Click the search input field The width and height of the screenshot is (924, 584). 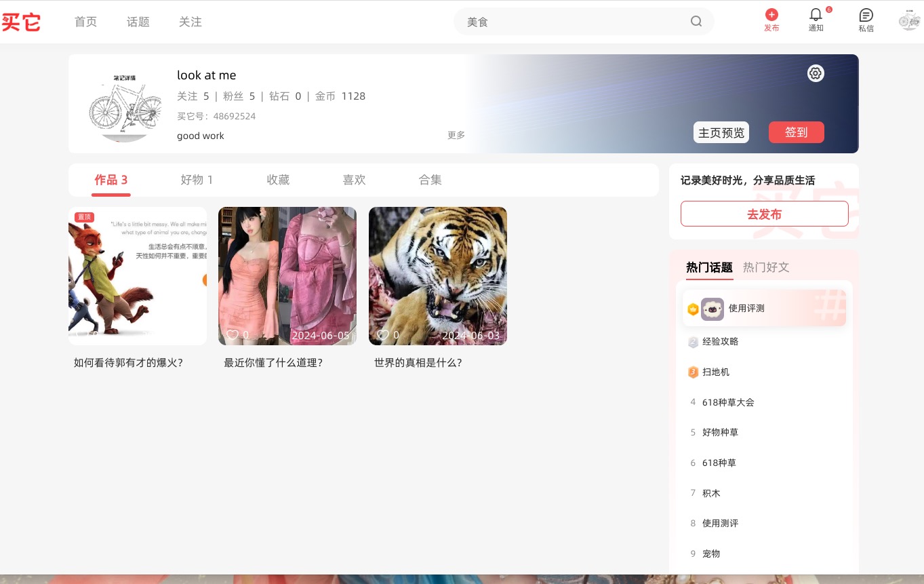pos(573,22)
